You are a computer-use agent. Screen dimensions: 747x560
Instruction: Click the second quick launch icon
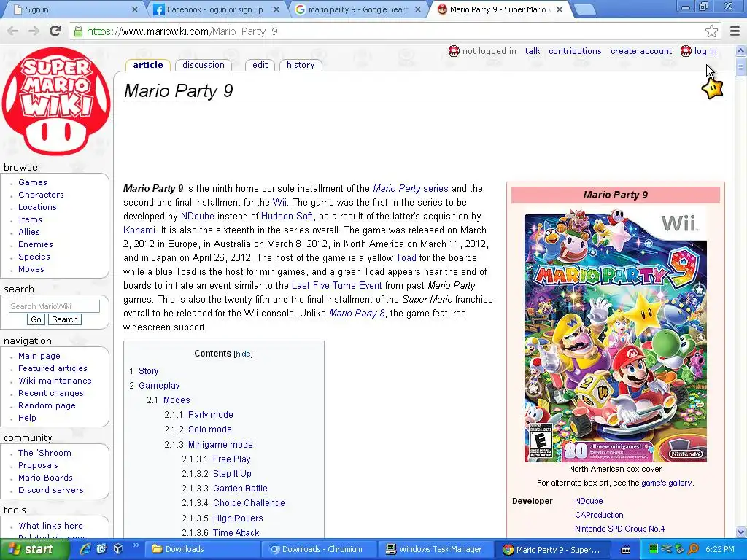click(x=101, y=549)
